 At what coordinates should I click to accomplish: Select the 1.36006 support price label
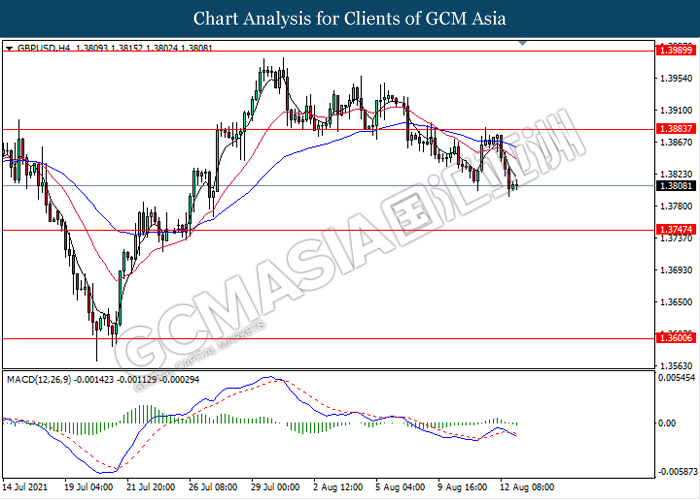(675, 338)
